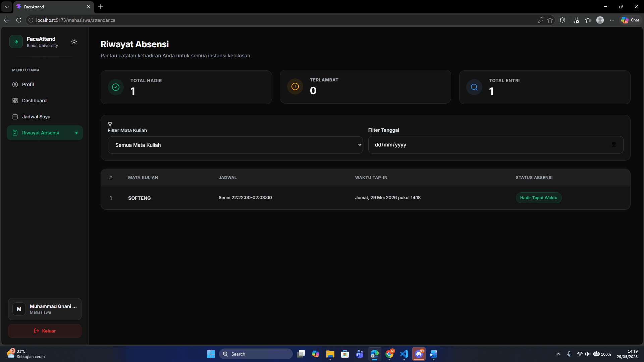Click the address bar URL
The width and height of the screenshot is (644, 362).
point(75,20)
